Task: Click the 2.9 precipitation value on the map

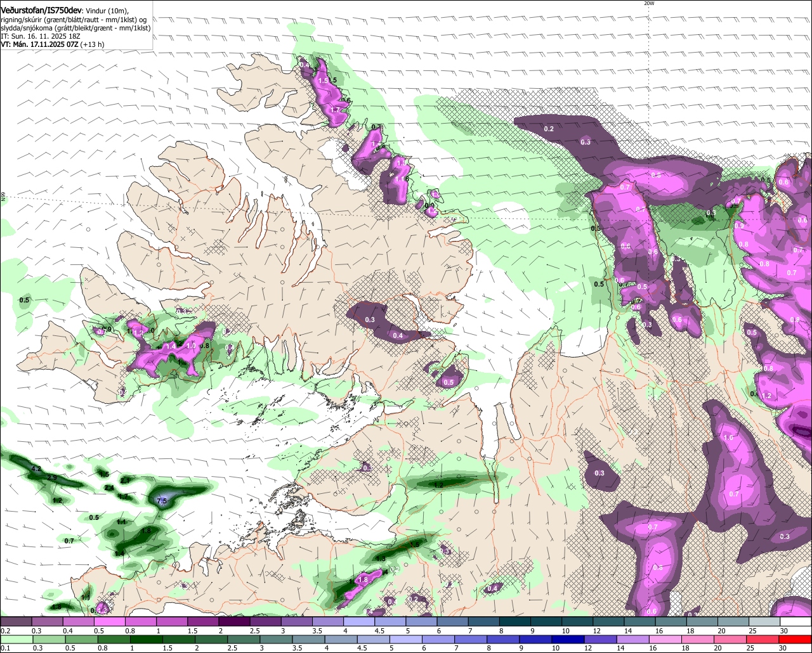Action: click(x=53, y=477)
